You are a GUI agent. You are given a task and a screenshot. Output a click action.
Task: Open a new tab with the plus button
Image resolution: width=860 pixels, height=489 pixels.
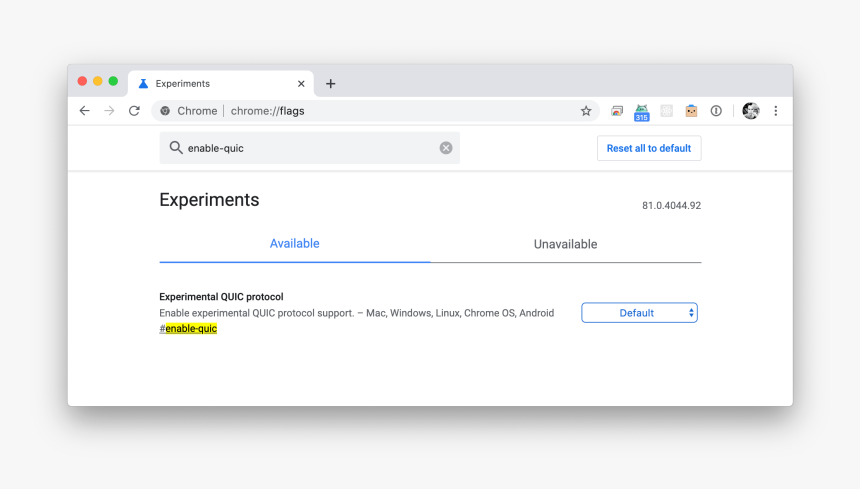tap(331, 84)
